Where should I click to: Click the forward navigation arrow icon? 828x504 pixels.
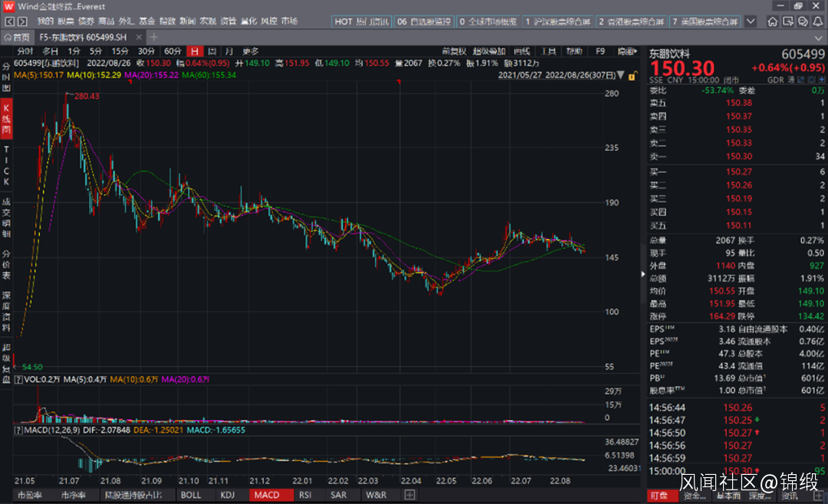(x=22, y=21)
